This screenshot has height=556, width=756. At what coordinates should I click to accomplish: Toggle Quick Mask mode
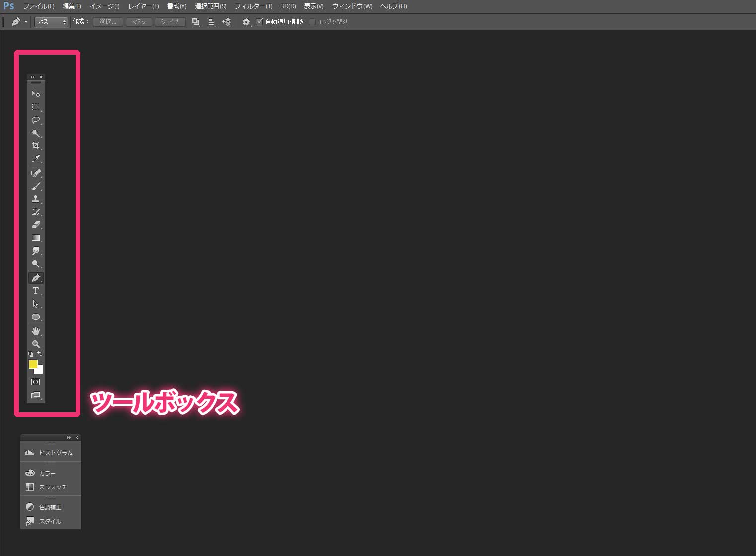point(36,382)
